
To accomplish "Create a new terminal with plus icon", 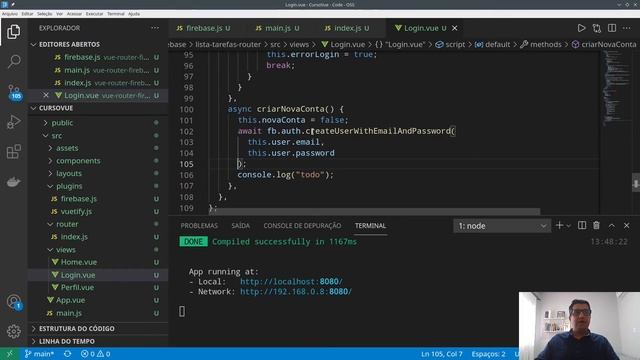I will click(559, 225).
